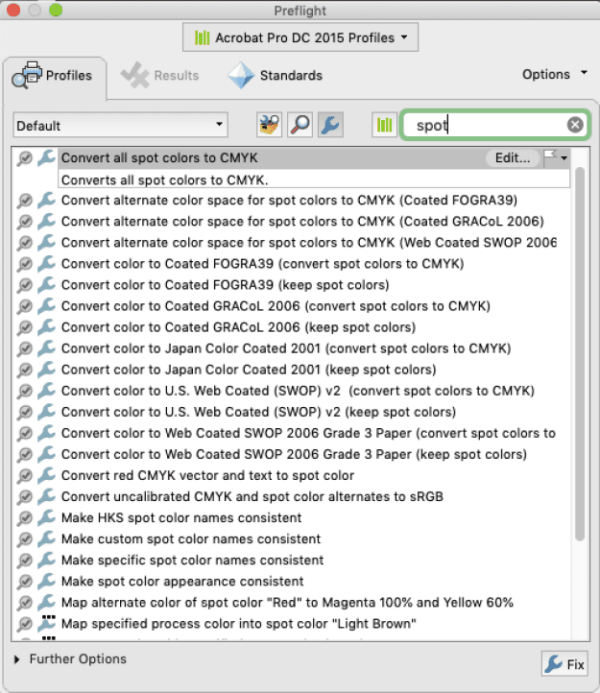Open Acrobat Pro DC 2015 Profiles dropdown
This screenshot has width=600, height=693.
[300, 38]
